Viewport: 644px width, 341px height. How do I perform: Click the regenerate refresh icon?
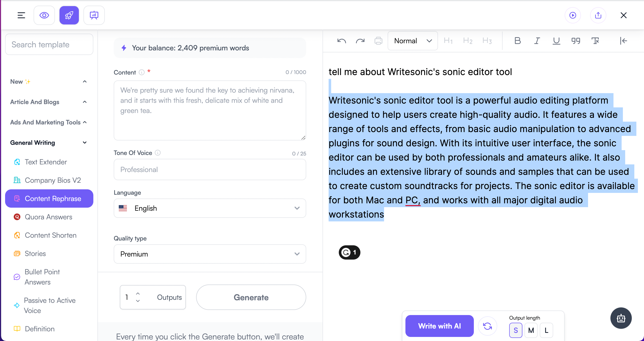tap(488, 326)
